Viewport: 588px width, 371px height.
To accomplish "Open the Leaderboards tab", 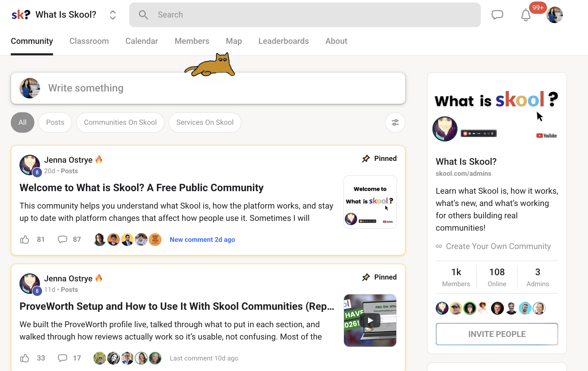I will pyautogui.click(x=283, y=41).
